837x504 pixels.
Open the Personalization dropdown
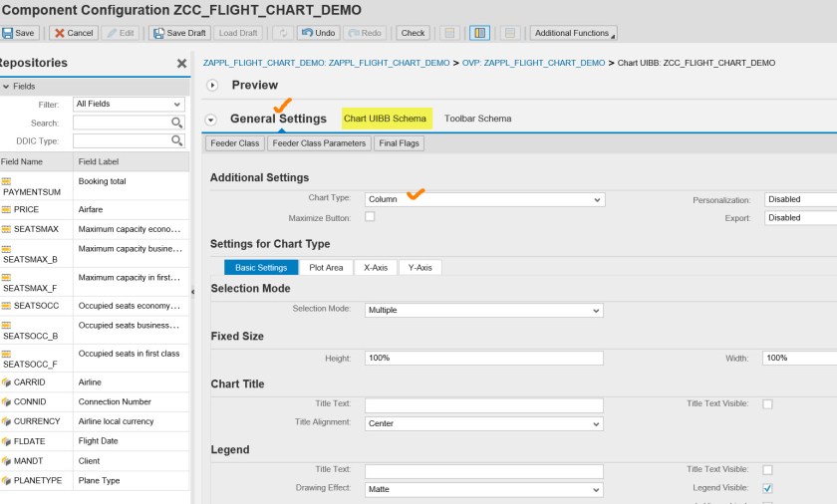[x=801, y=199]
